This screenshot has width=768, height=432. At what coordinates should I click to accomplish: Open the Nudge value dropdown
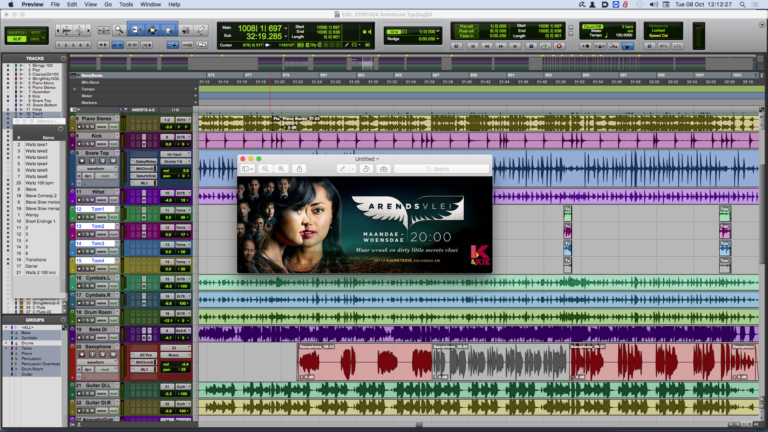pyautogui.click(x=437, y=39)
